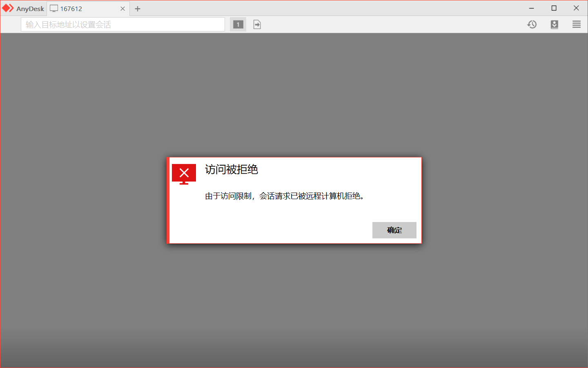Click the 访问被拒绝 dialog title
The height and width of the screenshot is (368, 588).
pyautogui.click(x=232, y=169)
